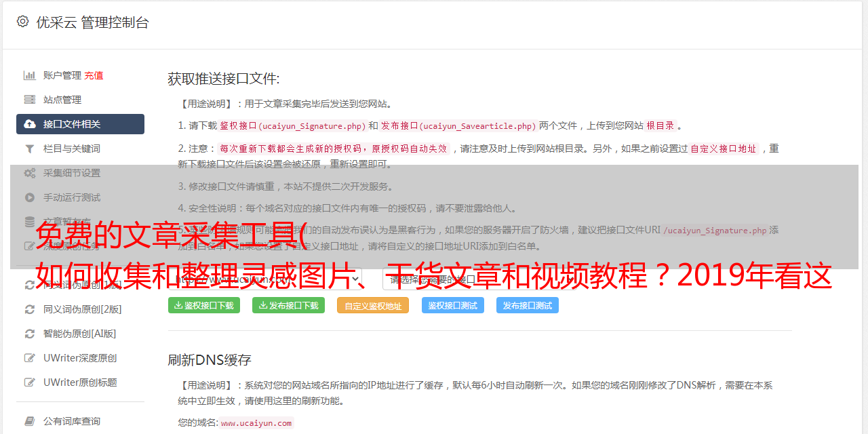Click the gear icon beside 优采云 管理控制台
Screen dimensions: 868x434
(x=22, y=22)
